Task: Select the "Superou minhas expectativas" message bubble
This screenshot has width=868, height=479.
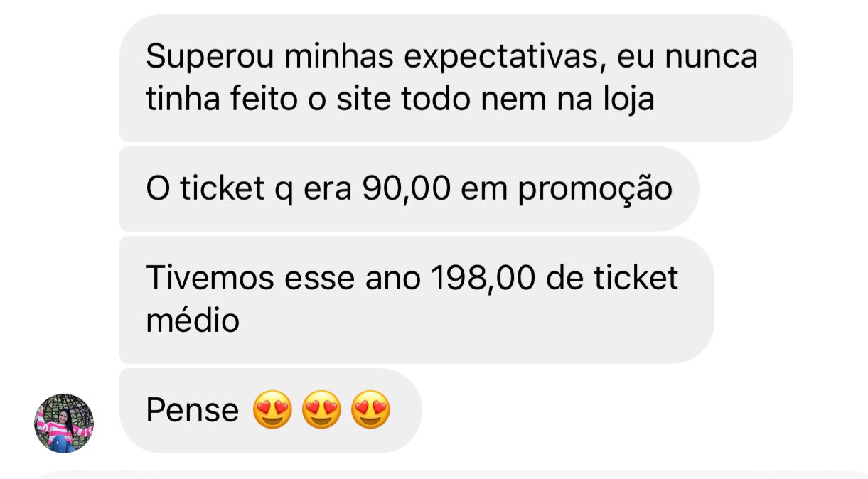Action: tap(456, 78)
